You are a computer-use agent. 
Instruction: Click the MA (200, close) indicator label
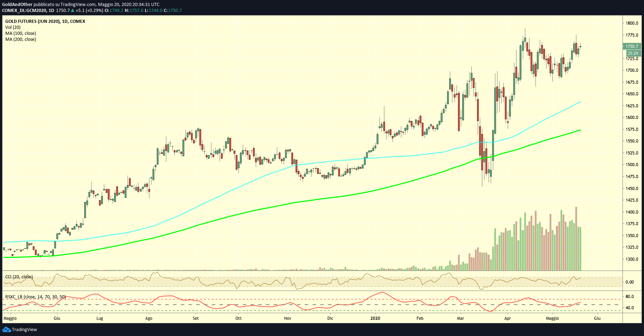[20, 39]
